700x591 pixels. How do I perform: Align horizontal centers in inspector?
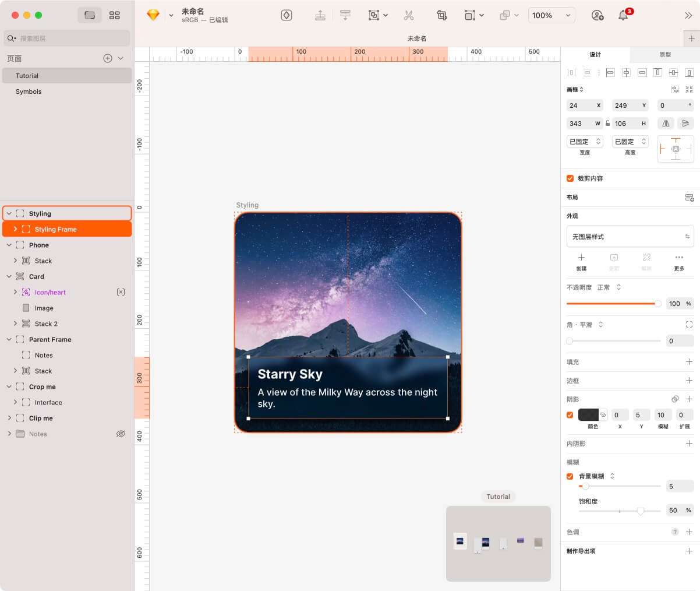coord(626,72)
